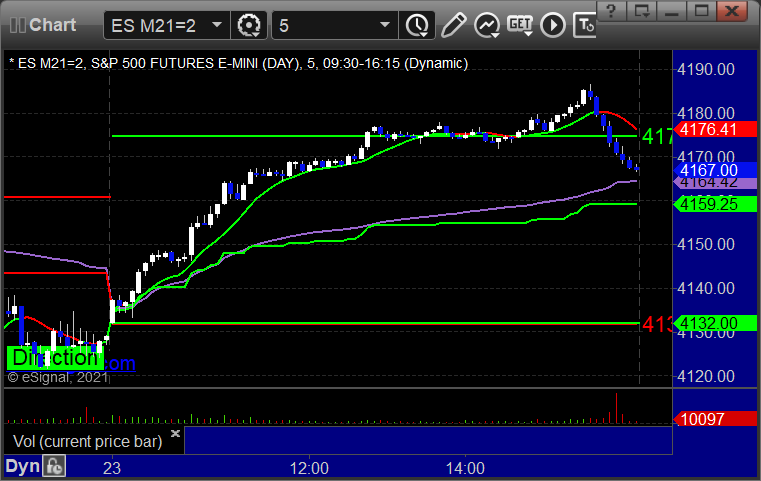Expand the ES M21=2 symbol dropdown arrow

(x=217, y=25)
